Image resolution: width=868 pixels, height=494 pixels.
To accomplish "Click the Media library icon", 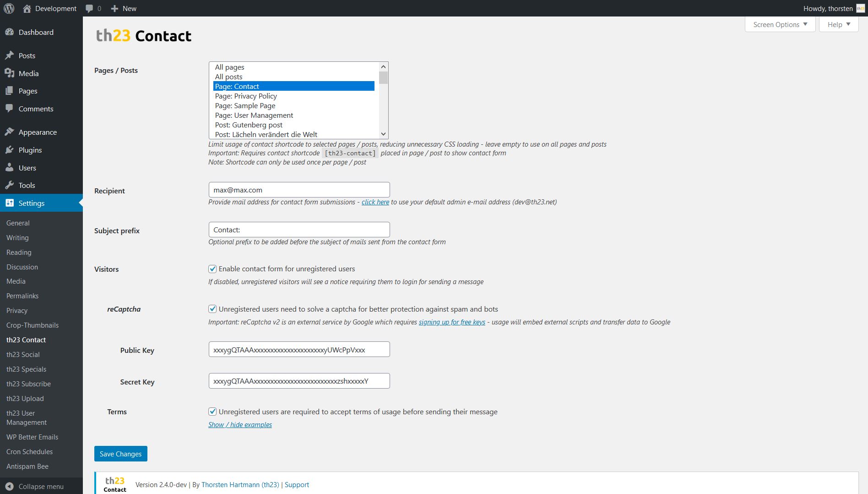I will click(9, 73).
